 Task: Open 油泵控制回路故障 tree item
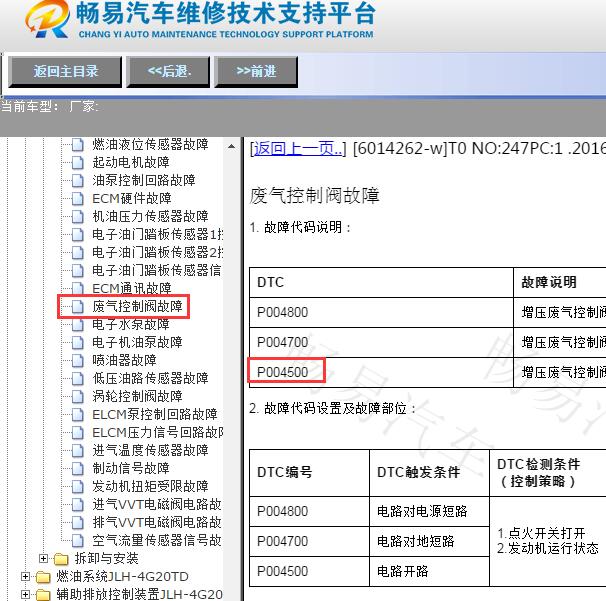pyautogui.click(x=144, y=180)
